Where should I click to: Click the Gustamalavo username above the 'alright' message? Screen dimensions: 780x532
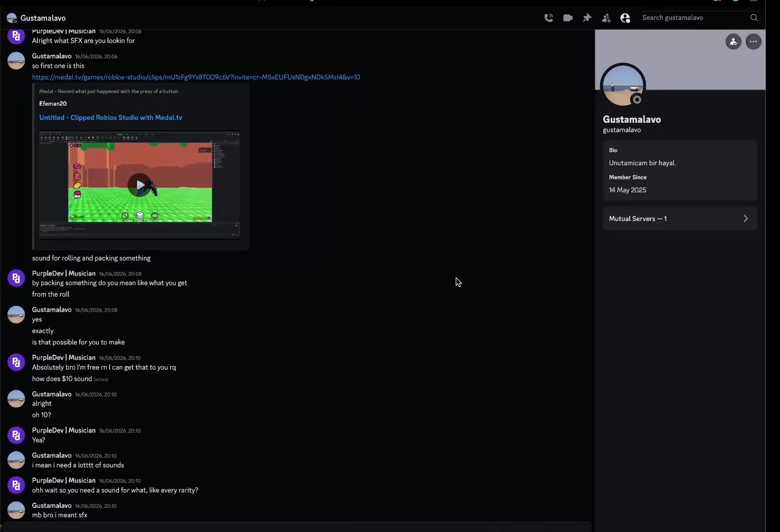52,394
